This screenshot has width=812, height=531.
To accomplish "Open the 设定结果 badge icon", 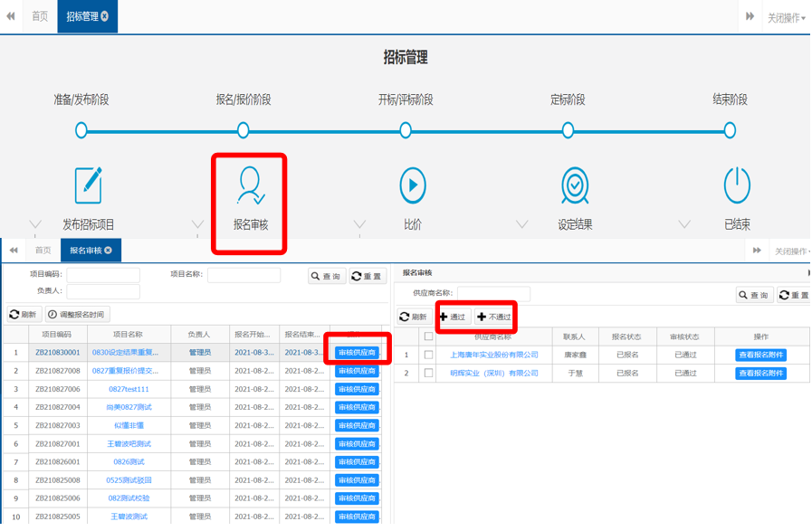I will coord(575,185).
